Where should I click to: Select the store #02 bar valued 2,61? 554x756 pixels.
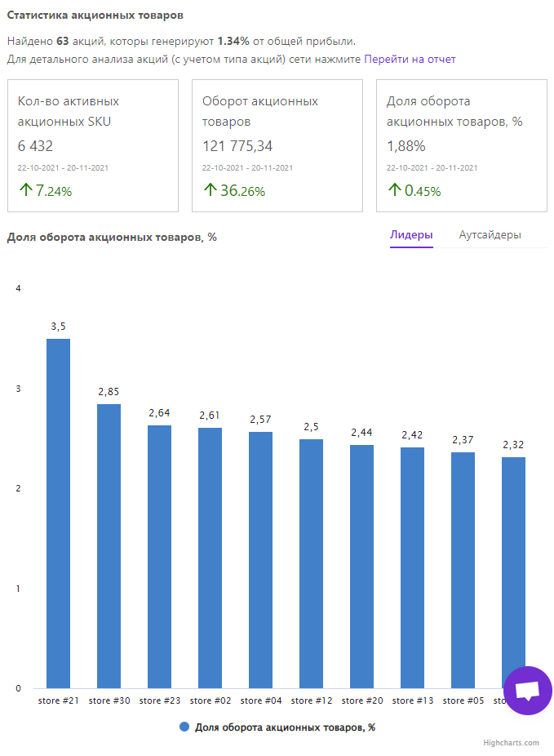pos(210,558)
